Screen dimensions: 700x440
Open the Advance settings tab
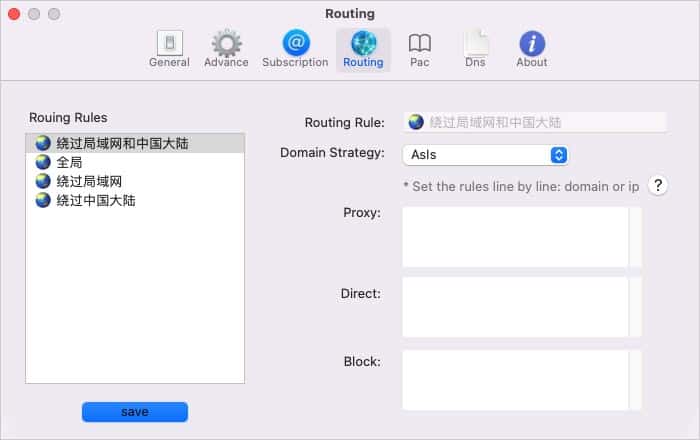click(x=226, y=50)
